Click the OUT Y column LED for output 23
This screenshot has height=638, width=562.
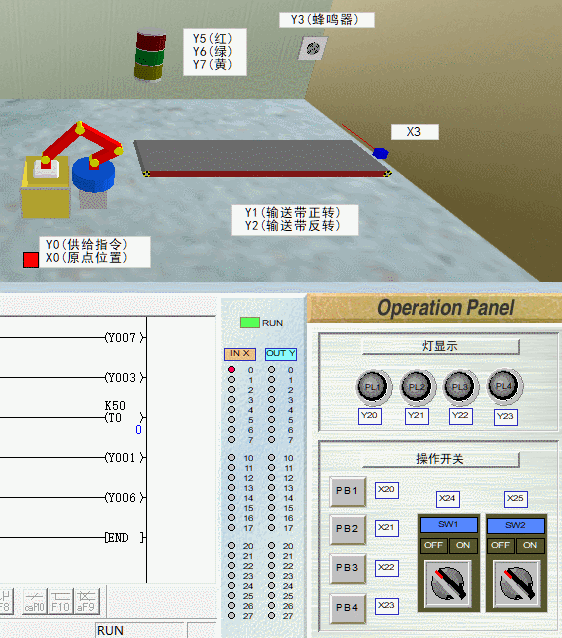pyautogui.click(x=271, y=575)
